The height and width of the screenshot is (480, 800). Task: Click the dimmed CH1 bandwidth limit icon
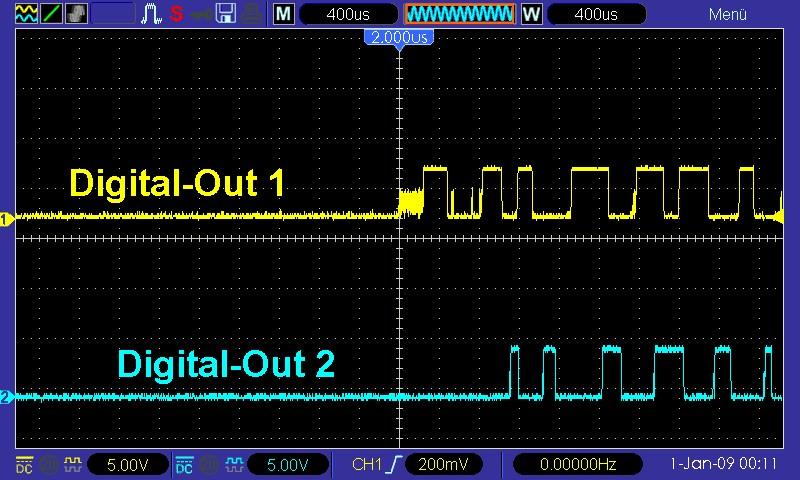(49, 464)
